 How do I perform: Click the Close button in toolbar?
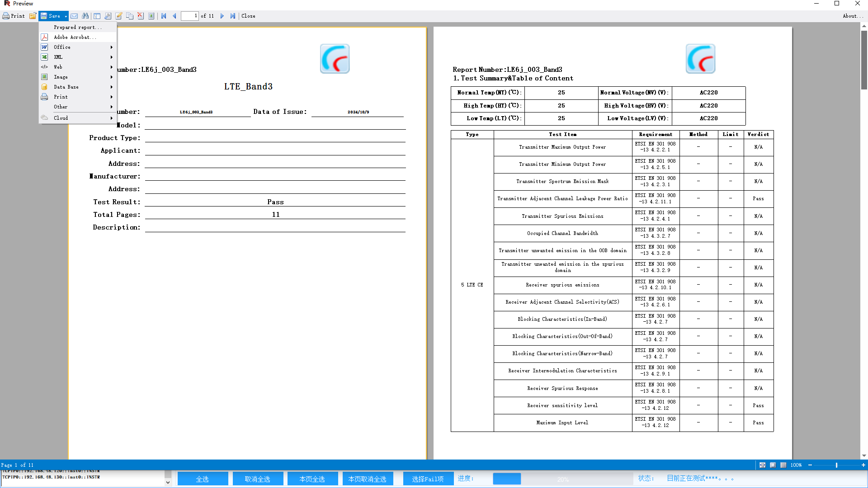248,16
